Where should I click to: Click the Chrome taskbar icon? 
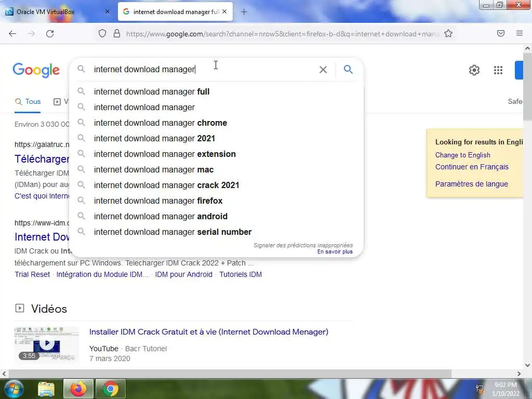111,389
